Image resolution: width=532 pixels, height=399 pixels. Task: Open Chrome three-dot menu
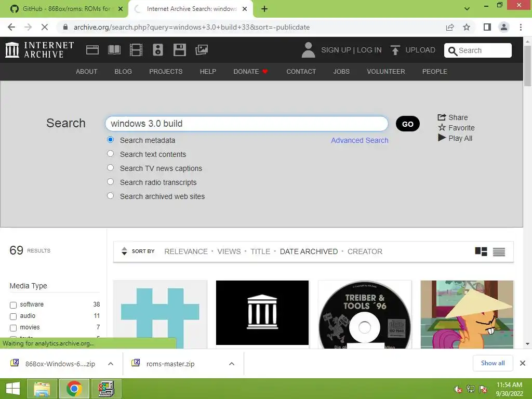[x=521, y=27]
